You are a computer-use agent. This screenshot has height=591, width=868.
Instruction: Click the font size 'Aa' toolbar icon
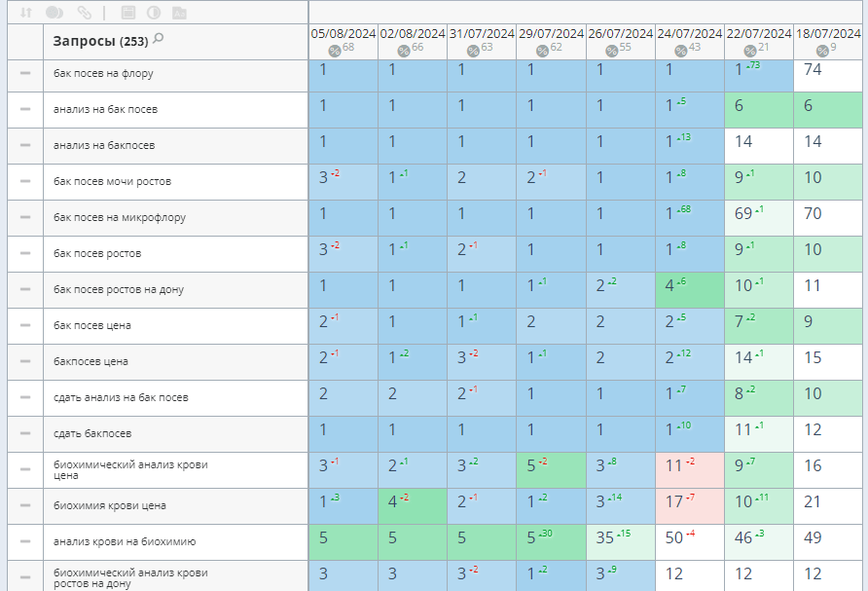[x=179, y=13]
